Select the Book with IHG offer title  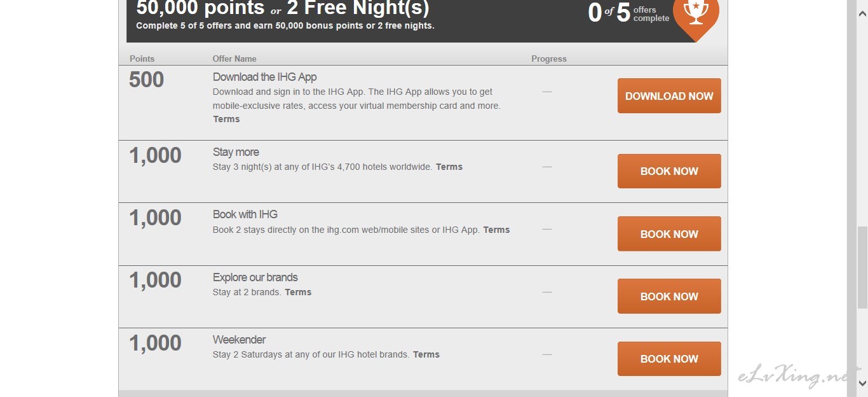pos(245,214)
